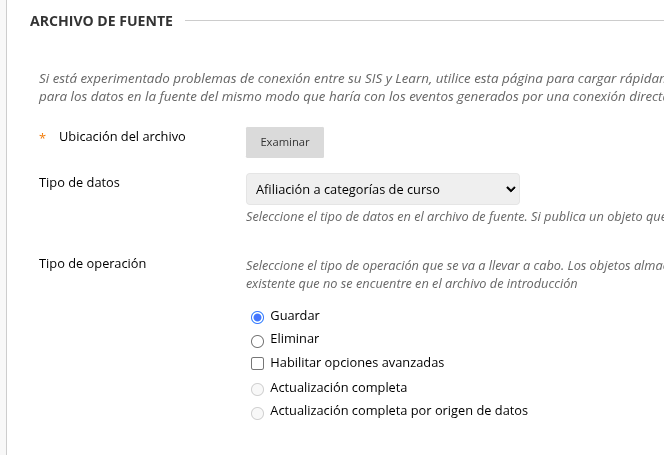Click the Actualización completa label text
The height and width of the screenshot is (455, 664).
click(x=338, y=388)
